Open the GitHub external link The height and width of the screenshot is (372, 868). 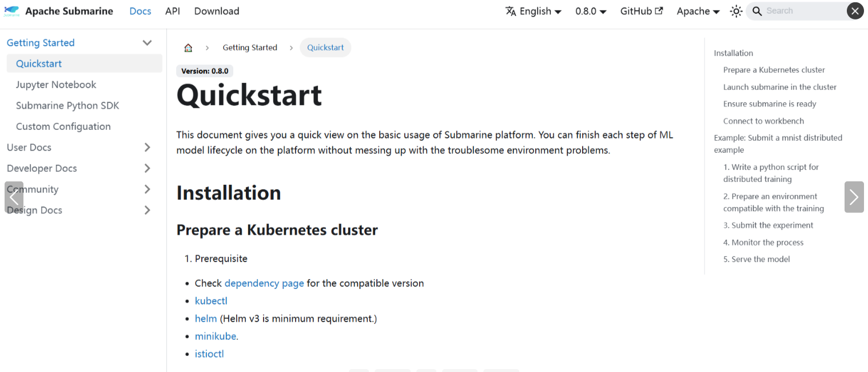tap(642, 11)
